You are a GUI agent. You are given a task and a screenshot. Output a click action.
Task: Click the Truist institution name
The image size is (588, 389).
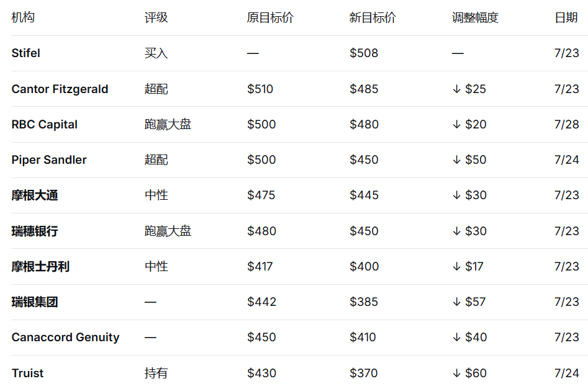[x=27, y=373]
